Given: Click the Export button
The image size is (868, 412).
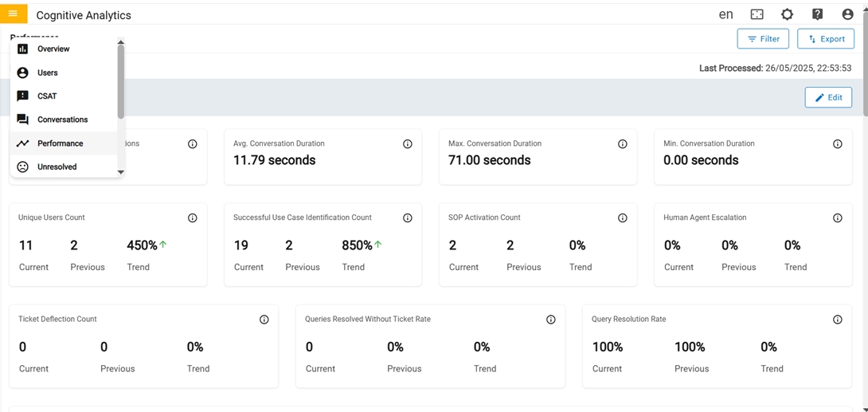Looking at the screenshot, I should [x=826, y=39].
